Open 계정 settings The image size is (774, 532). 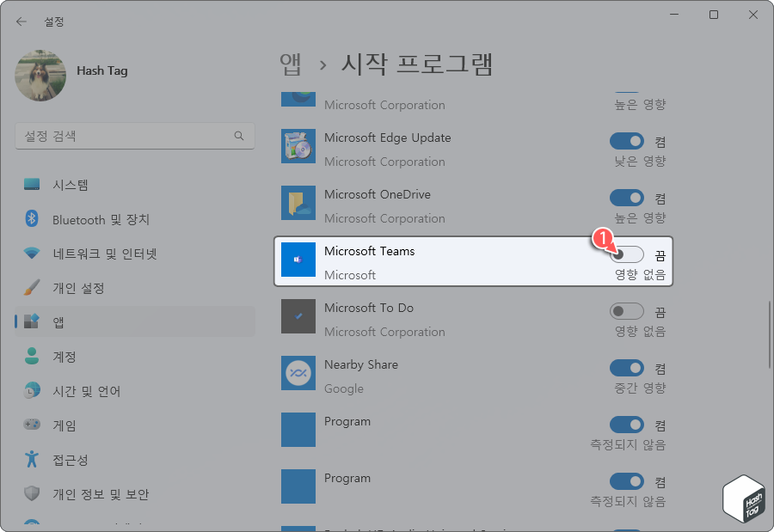pos(60,356)
